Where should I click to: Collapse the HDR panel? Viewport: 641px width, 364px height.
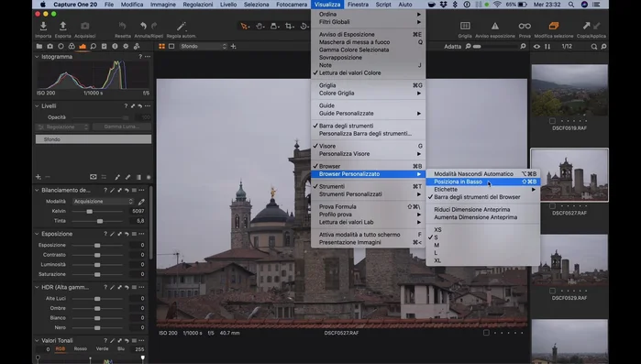(38, 287)
